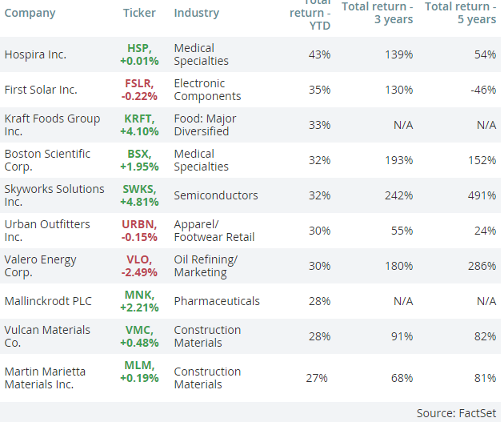The height and width of the screenshot is (422, 504).
Task: Select the Hospira Inc. company name
Action: pos(35,54)
